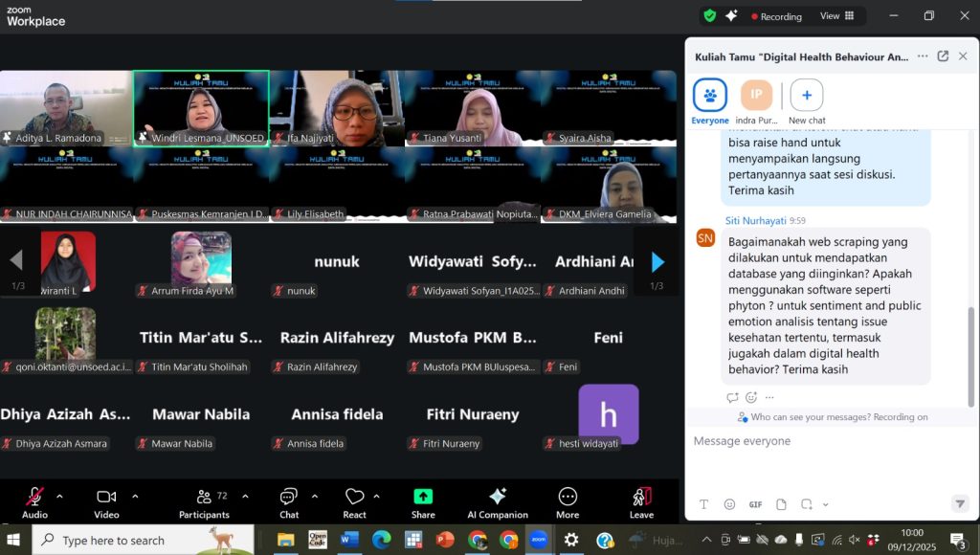Click the GIF button in the chat composer
This screenshot has height=555, width=980.
[x=755, y=504]
